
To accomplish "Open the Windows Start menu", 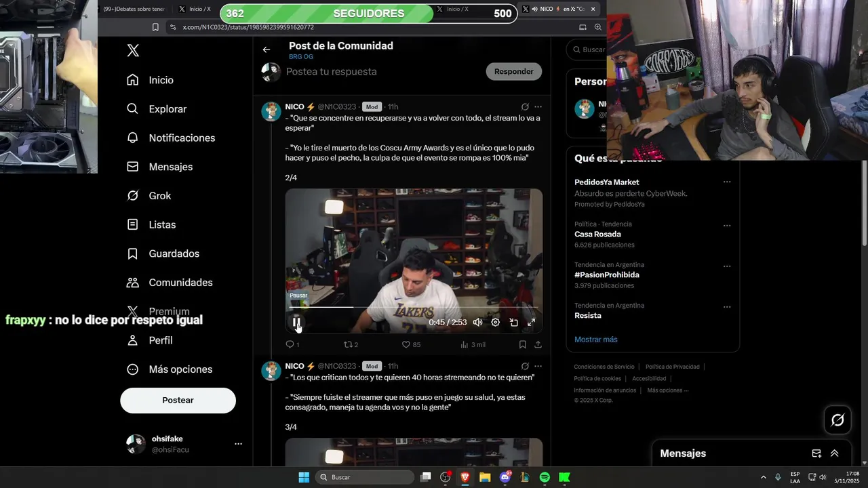I will click(x=304, y=477).
